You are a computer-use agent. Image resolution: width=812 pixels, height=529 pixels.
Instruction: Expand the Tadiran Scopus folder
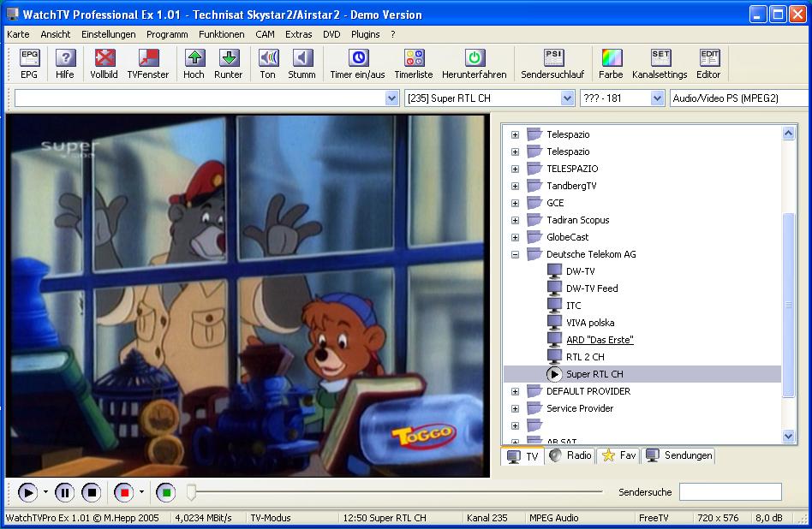point(515,220)
